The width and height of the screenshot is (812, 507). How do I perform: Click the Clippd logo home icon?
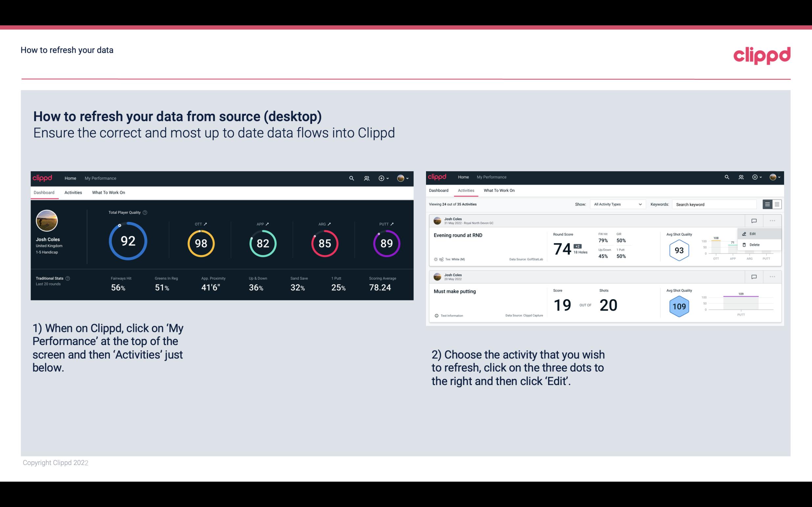[x=42, y=177]
